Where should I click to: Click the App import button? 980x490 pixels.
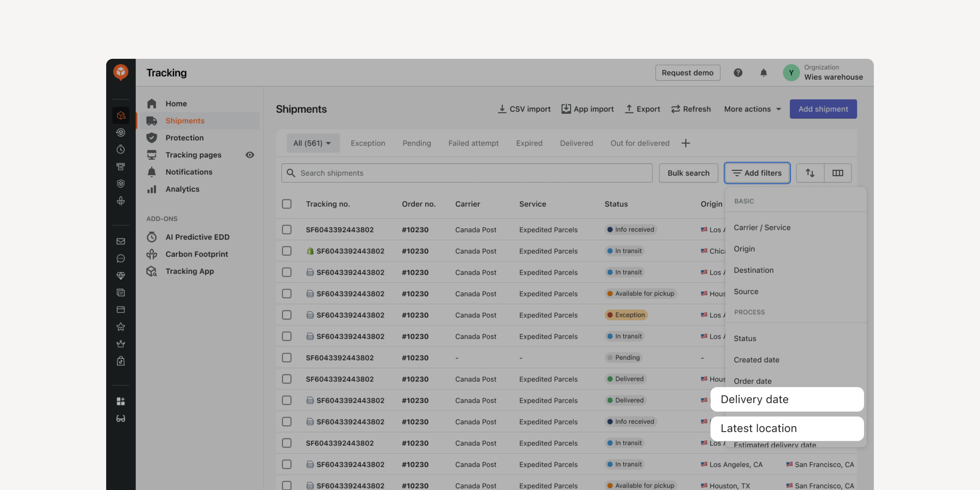[587, 109]
